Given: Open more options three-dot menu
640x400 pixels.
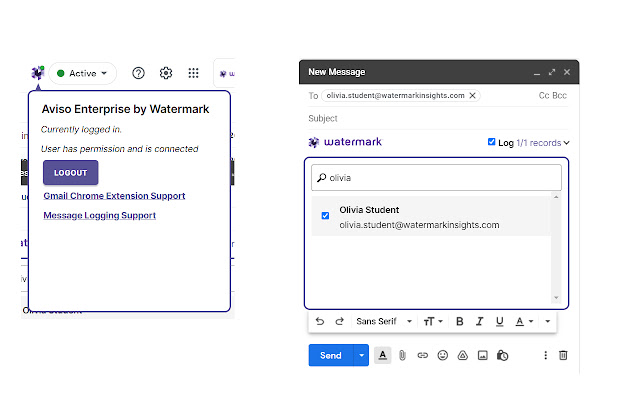Looking at the screenshot, I should click(545, 356).
